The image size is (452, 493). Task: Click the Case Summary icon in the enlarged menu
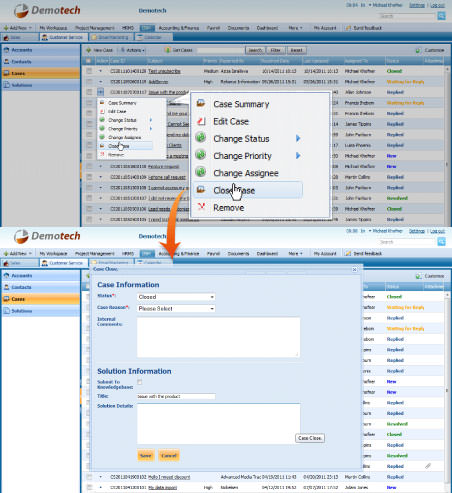click(x=201, y=103)
